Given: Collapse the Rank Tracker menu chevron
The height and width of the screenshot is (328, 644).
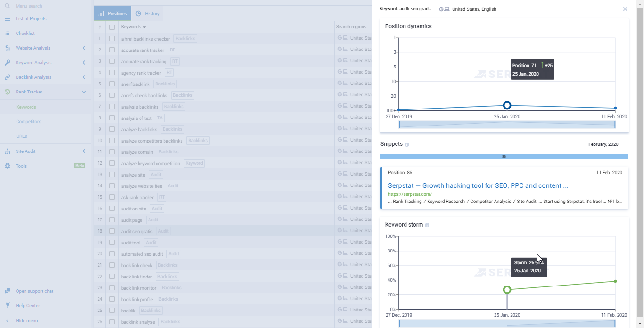Looking at the screenshot, I should point(84,92).
